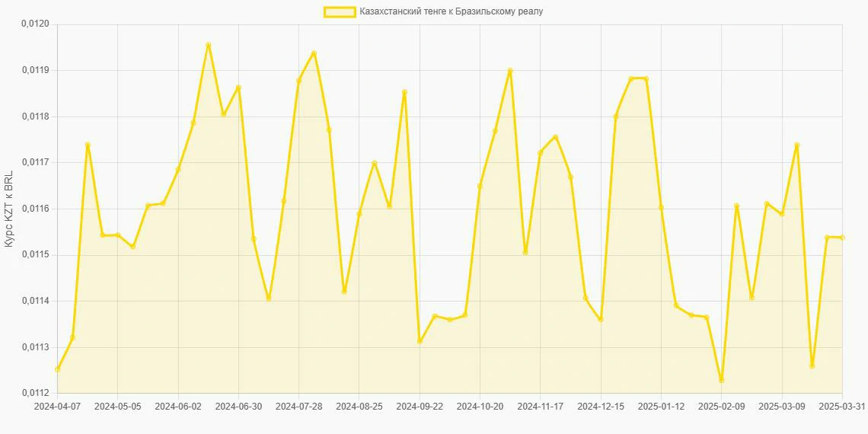This screenshot has height=434, width=868.
Task: Select the early August 2024 peak point
Action: (x=314, y=53)
